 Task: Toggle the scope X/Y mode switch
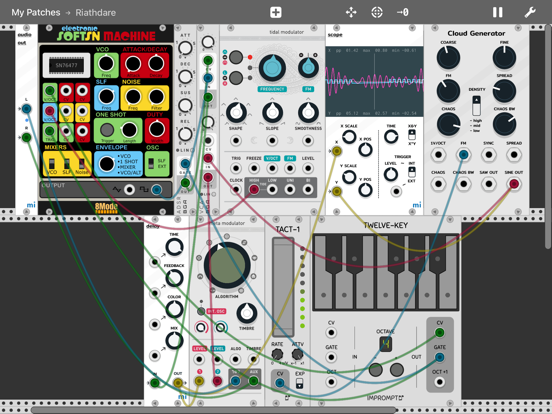click(x=412, y=134)
